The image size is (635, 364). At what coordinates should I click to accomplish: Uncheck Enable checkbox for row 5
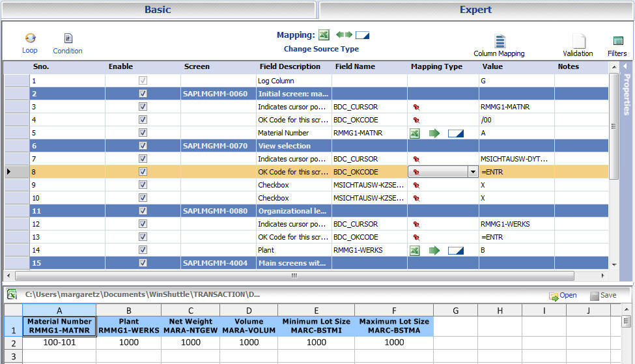[143, 133]
